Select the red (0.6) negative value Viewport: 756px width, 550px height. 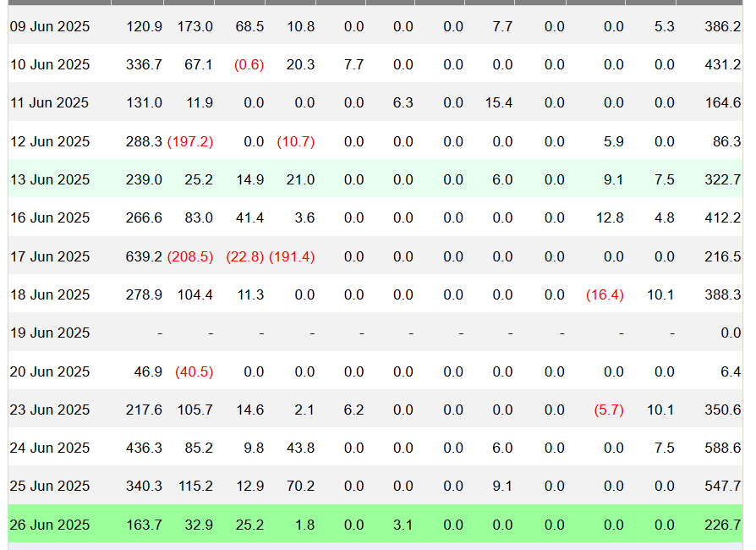click(249, 64)
